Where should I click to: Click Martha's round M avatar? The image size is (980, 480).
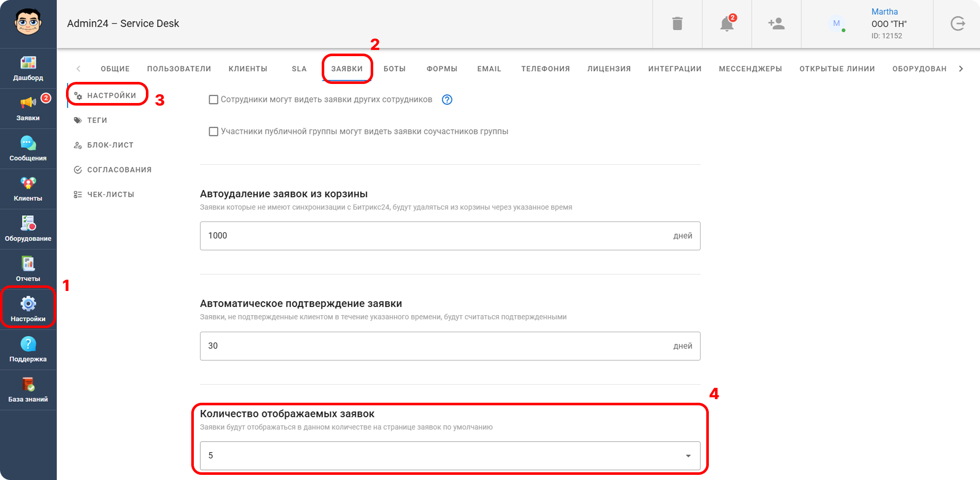[837, 24]
